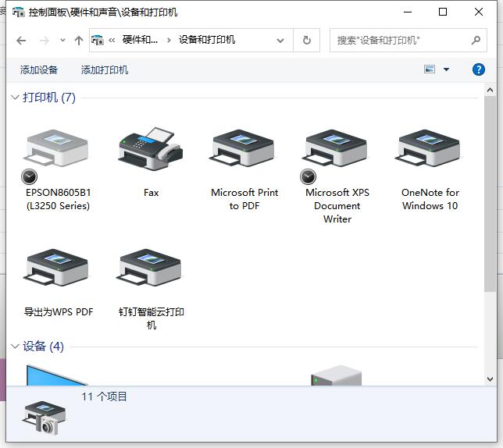The width and height of the screenshot is (503, 448).
Task: Click the gray server device icon under 设备
Action: pos(336,375)
